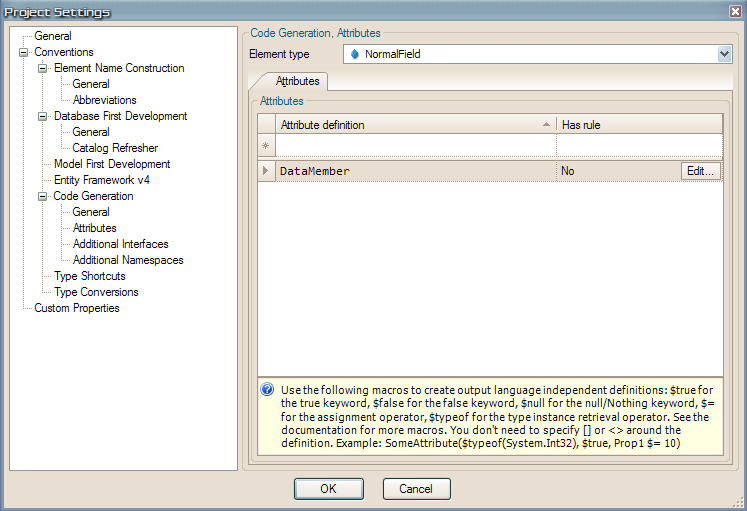Click the DataMember attribute cell
This screenshot has width=747, height=511.
click(416, 171)
